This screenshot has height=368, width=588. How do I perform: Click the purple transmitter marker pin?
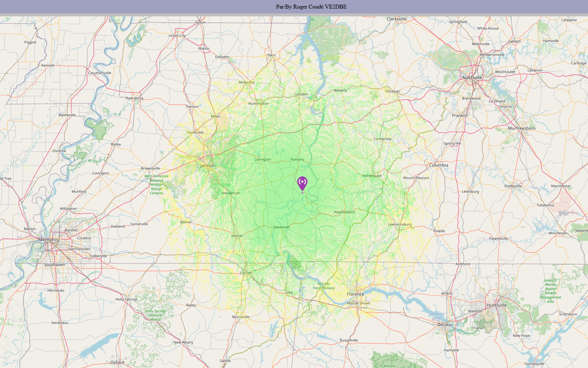302,183
